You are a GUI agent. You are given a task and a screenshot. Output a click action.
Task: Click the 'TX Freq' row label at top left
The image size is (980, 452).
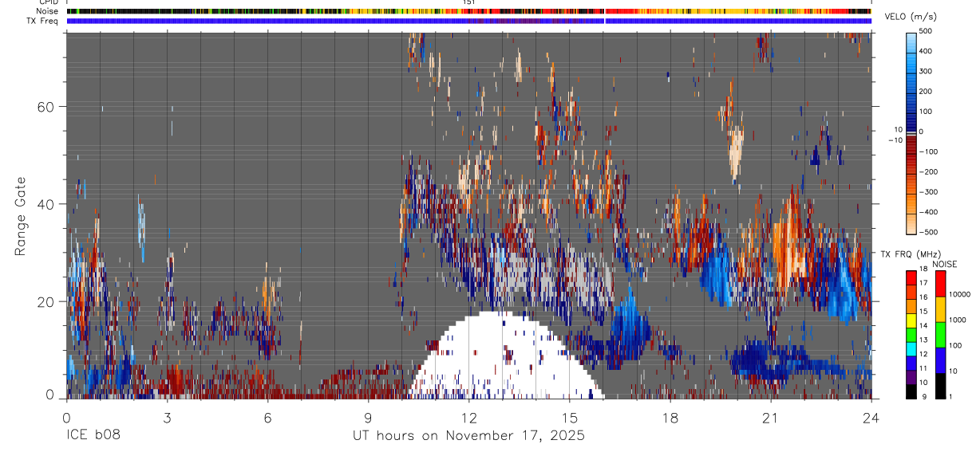(43, 21)
